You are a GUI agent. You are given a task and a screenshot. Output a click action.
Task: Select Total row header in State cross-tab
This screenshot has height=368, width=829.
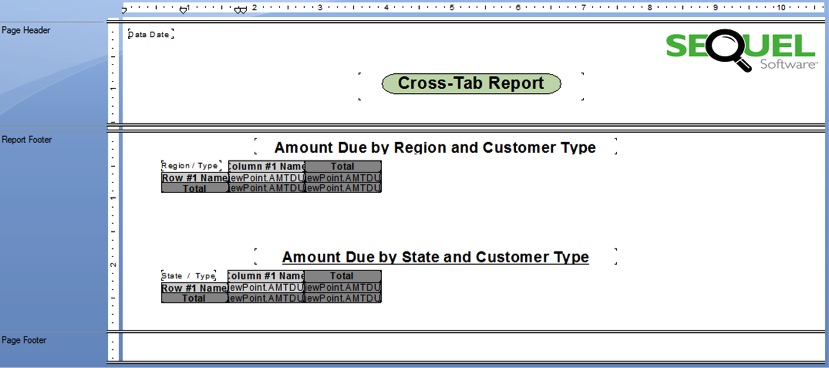pyautogui.click(x=195, y=298)
